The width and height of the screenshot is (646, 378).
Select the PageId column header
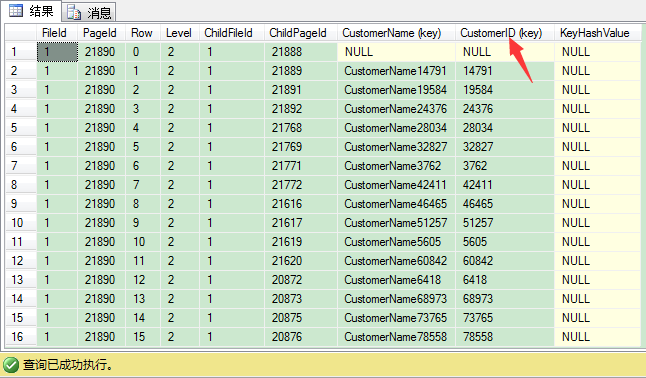click(x=101, y=33)
